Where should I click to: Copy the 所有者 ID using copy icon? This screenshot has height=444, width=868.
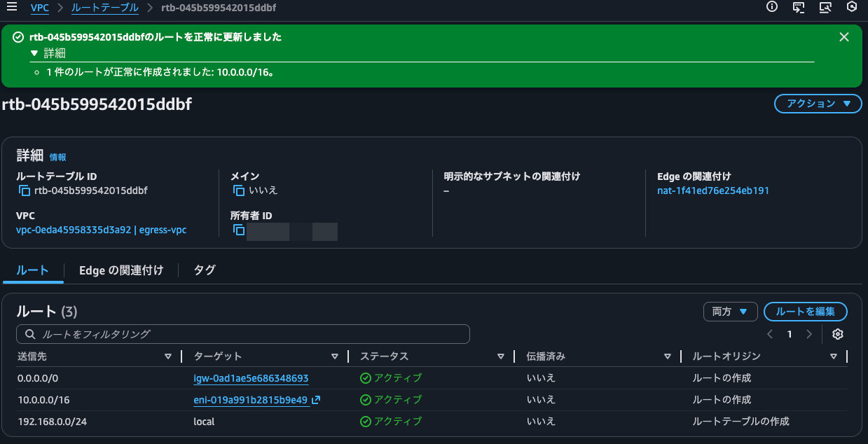[x=239, y=230]
